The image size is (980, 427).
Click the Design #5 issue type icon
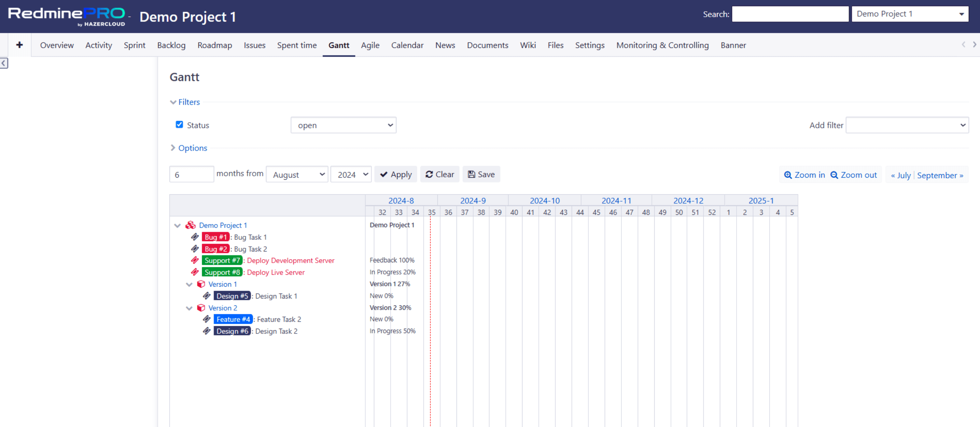(x=206, y=296)
